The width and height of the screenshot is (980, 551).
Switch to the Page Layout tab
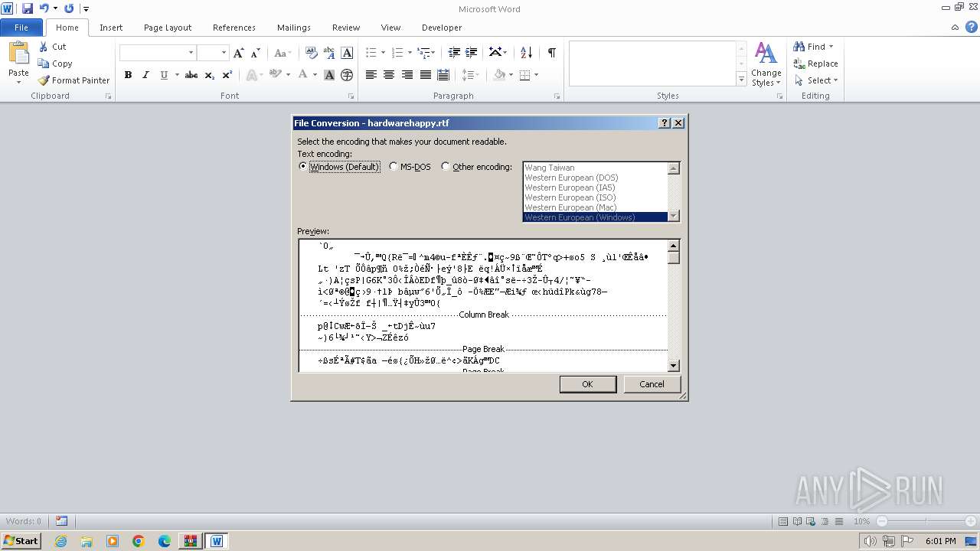(x=168, y=28)
